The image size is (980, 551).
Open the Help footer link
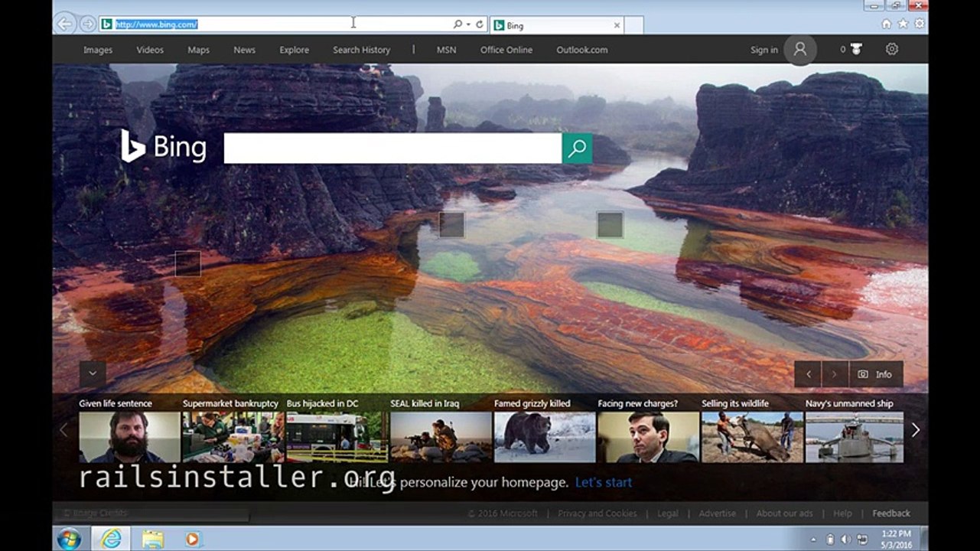point(842,514)
